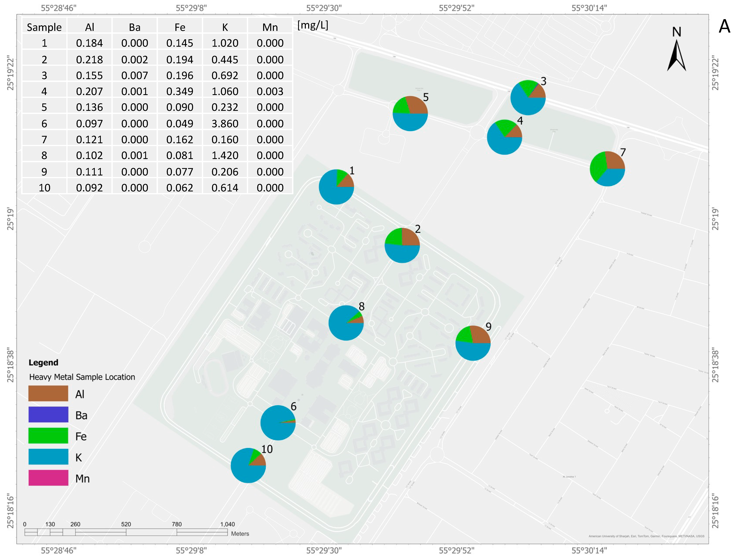Select the pie chart at location 7
737x560 pixels.
[x=607, y=169]
